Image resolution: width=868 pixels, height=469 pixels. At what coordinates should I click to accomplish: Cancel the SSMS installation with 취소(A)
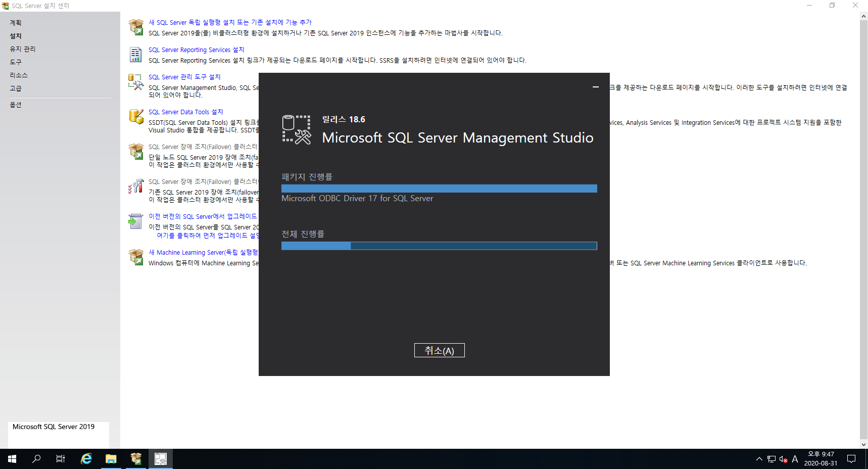(x=439, y=350)
